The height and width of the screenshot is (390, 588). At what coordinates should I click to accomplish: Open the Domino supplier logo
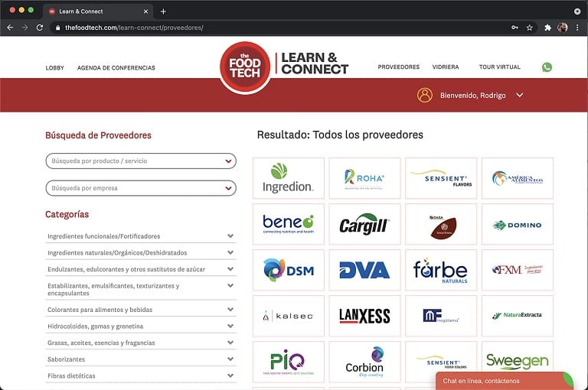(x=517, y=224)
